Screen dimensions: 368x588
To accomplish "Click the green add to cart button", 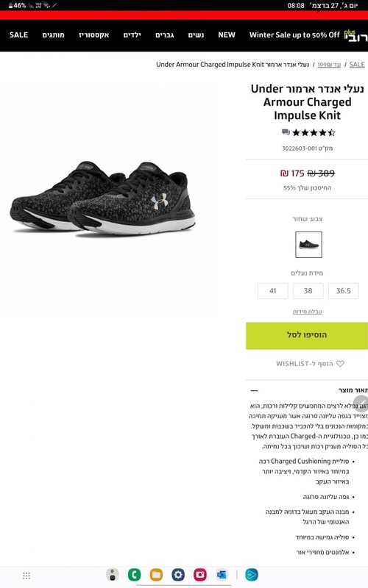I will pos(307,336).
